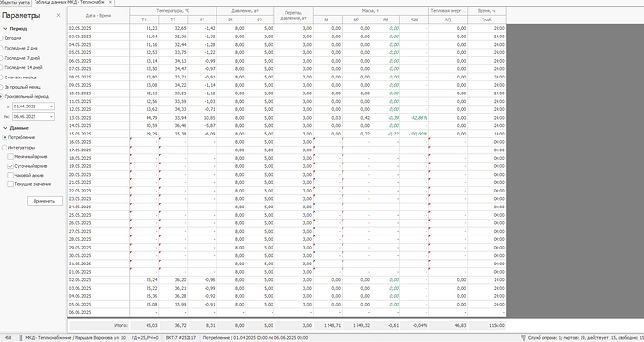Click the %M column header
This screenshot has width=644, height=342.
(414, 20)
